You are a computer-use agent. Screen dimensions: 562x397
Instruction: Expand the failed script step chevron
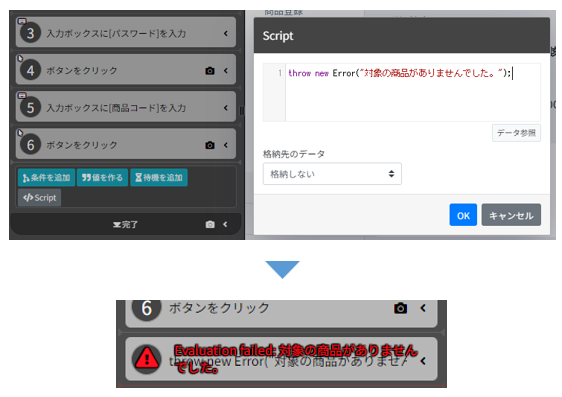tap(423, 360)
